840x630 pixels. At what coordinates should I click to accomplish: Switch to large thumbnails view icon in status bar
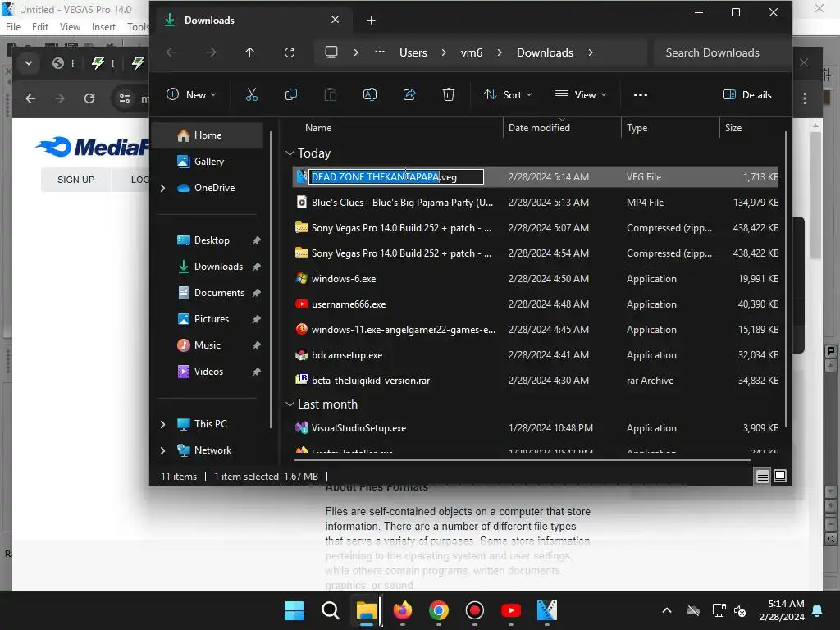780,476
